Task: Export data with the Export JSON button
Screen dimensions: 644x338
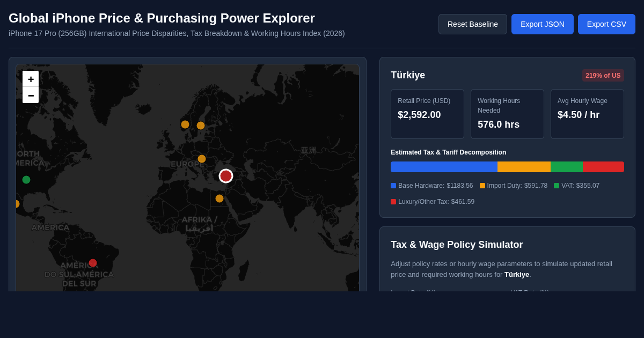Action: [543, 24]
